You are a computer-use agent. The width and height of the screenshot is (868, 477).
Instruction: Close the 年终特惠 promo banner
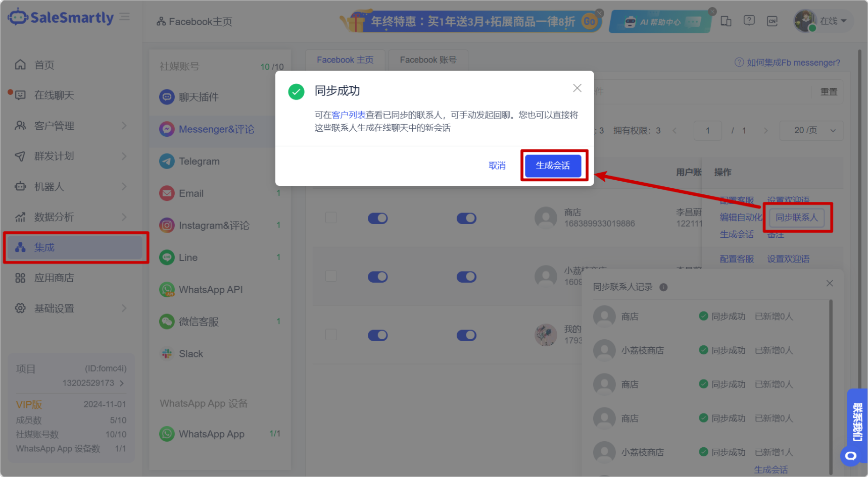[599, 13]
